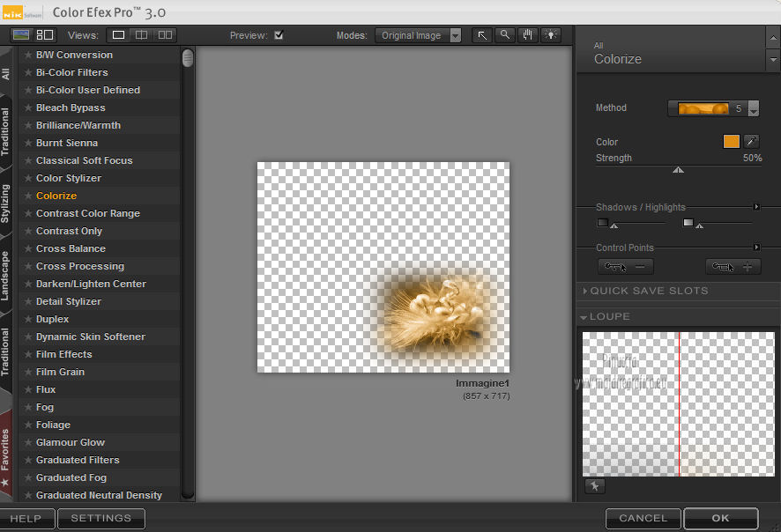Open the orange Color swatch
The height and width of the screenshot is (532, 781).
click(731, 141)
